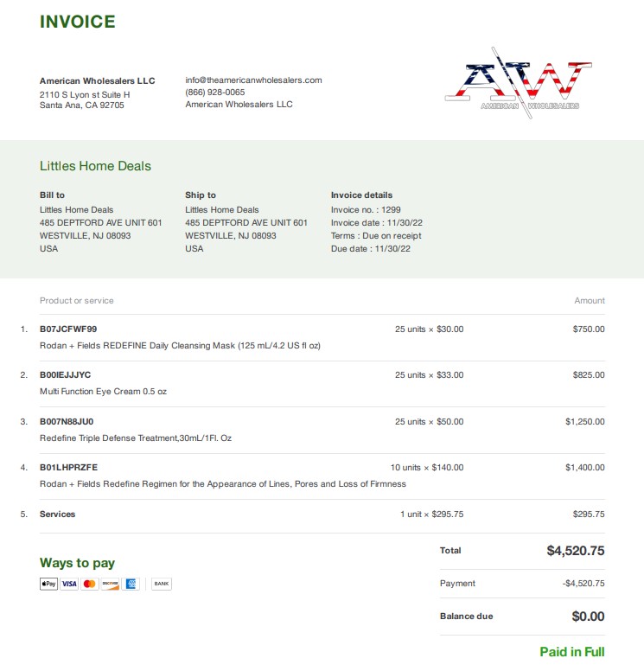Click the Bank payment icon
The image size is (644, 671).
(x=162, y=584)
